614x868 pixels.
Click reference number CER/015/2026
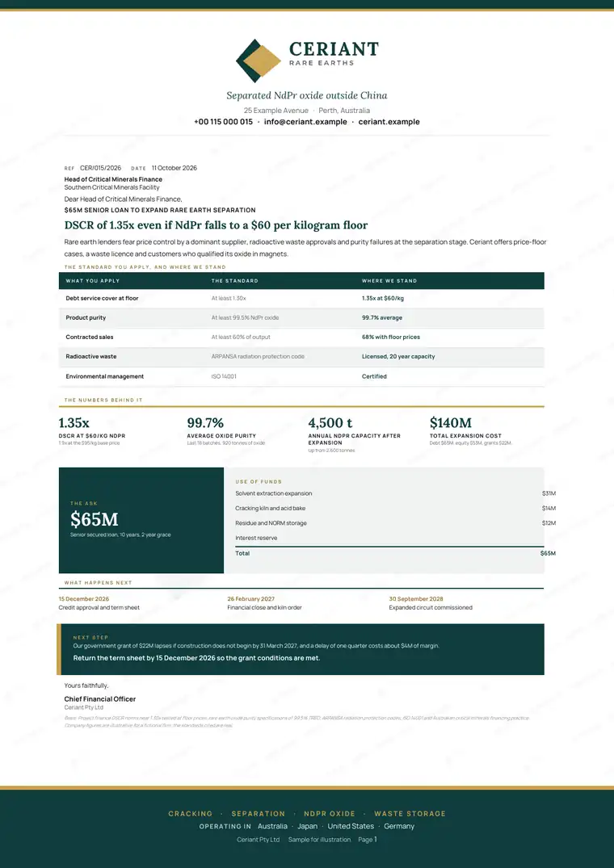(x=100, y=168)
